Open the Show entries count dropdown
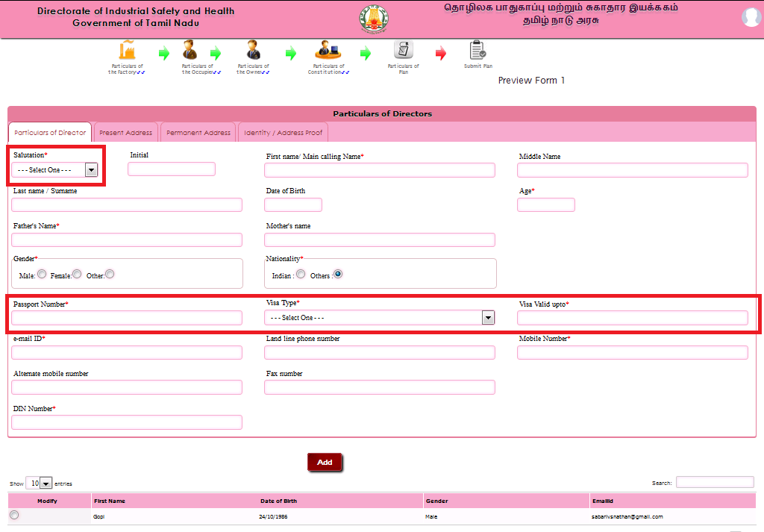The height and width of the screenshot is (532, 764). (39, 484)
